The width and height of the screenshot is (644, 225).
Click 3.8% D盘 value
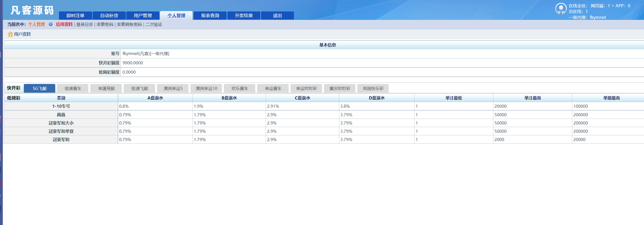click(345, 106)
